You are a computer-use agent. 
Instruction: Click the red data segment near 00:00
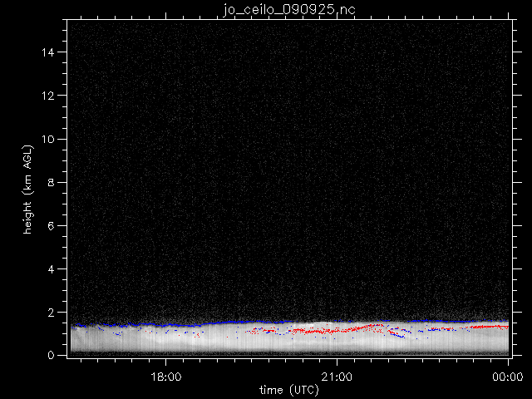click(x=490, y=327)
